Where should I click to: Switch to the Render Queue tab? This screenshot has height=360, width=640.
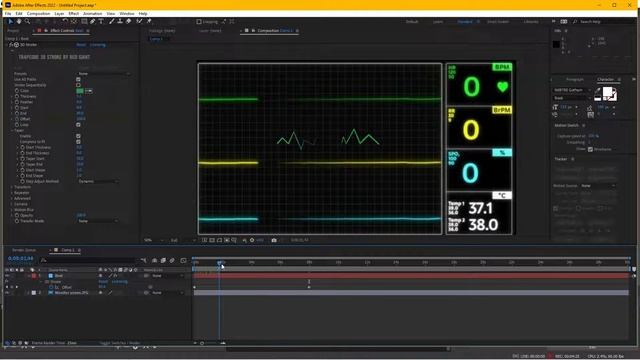click(24, 250)
